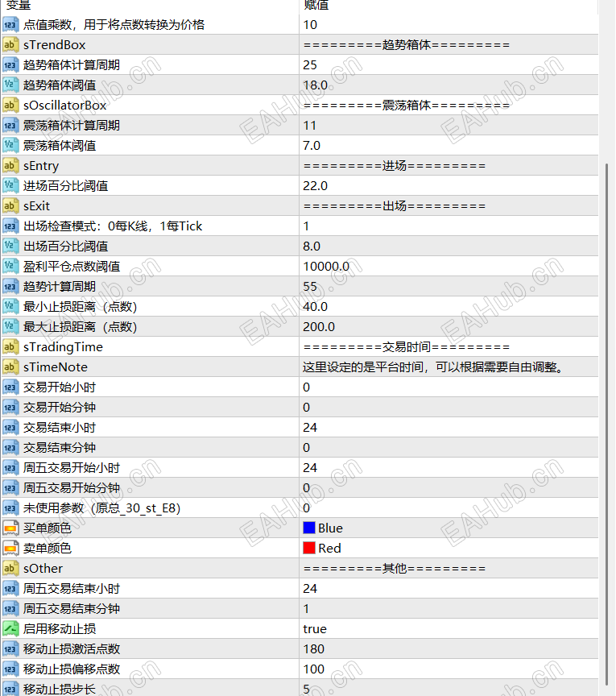616x696 pixels.
Task: Edit the value 24 for 周五交易开始小时
Action: coord(310,467)
